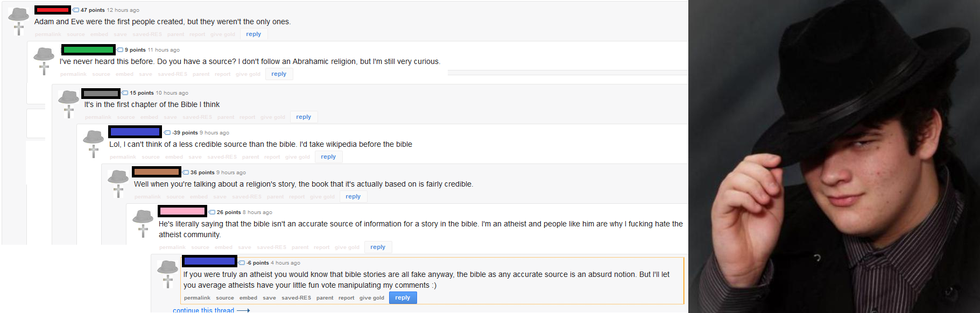Reply to the 'Do you have a source' comment

(279, 74)
